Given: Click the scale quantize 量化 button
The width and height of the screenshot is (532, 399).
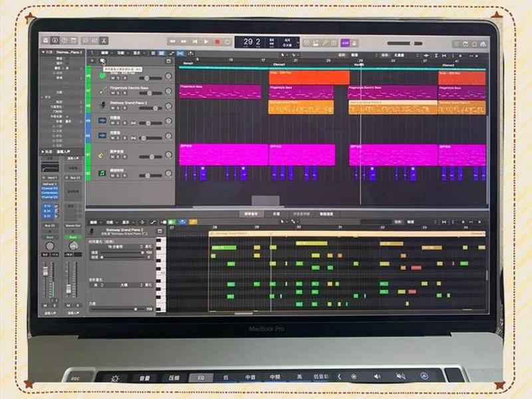Looking at the screenshot, I should pos(149,285).
